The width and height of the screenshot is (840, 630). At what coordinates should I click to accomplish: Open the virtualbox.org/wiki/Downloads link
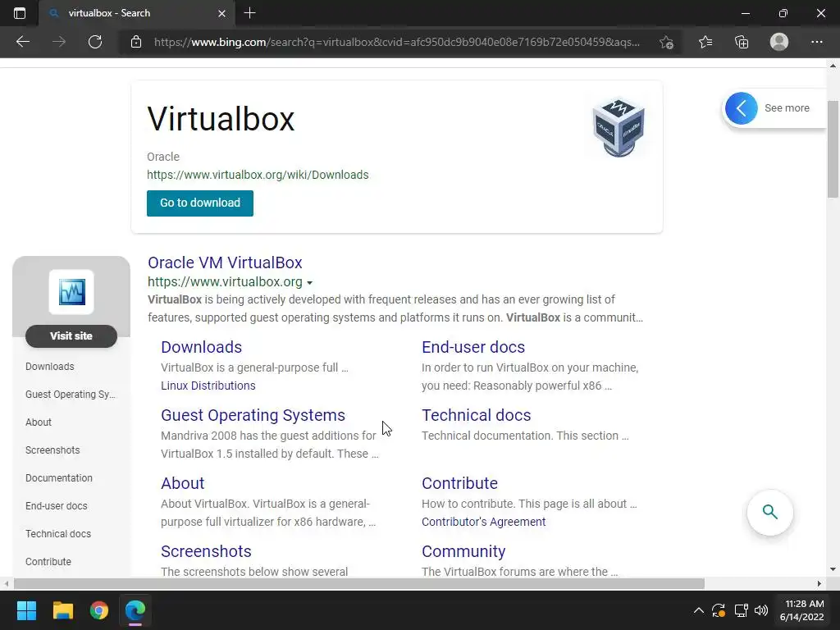258,175
